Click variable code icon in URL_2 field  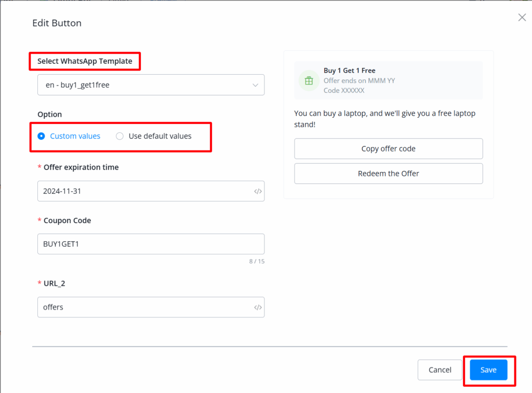coord(258,307)
